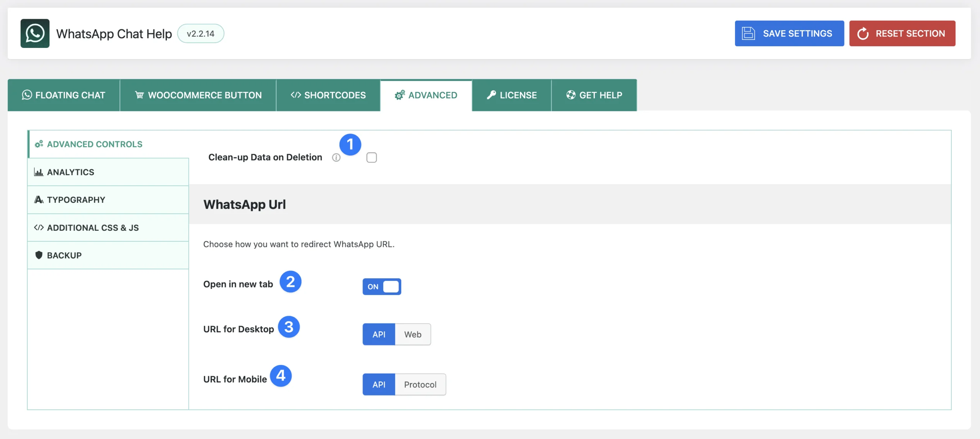Click the code brackets icon on Shortcodes tab

[x=296, y=95]
